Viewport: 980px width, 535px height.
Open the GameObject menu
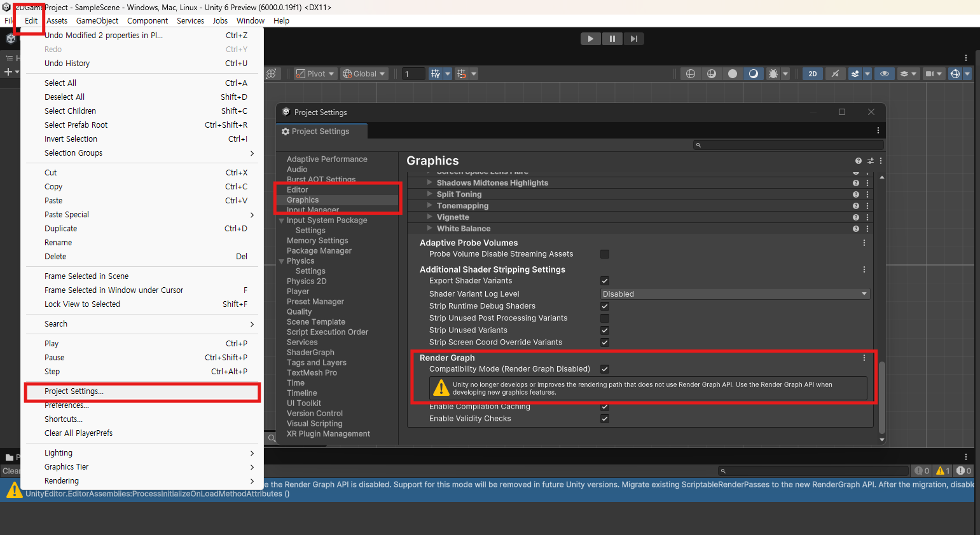[97, 21]
